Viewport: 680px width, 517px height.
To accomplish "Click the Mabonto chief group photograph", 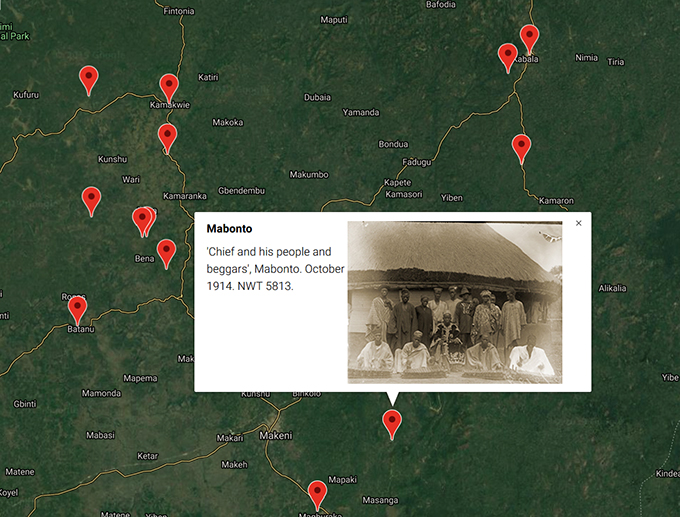I will [454, 302].
